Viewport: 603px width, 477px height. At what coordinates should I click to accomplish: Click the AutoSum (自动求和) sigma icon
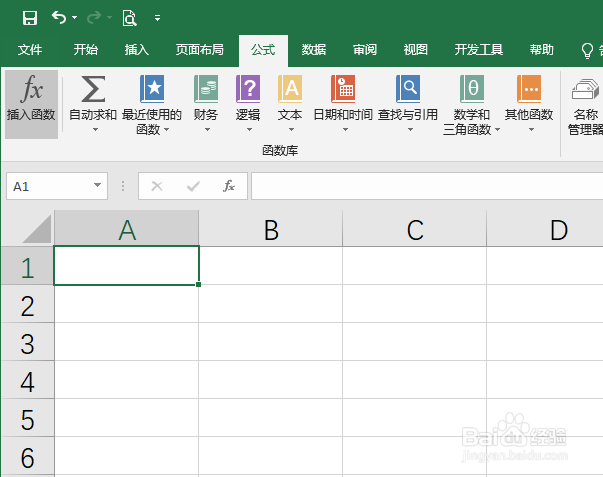[x=93, y=90]
